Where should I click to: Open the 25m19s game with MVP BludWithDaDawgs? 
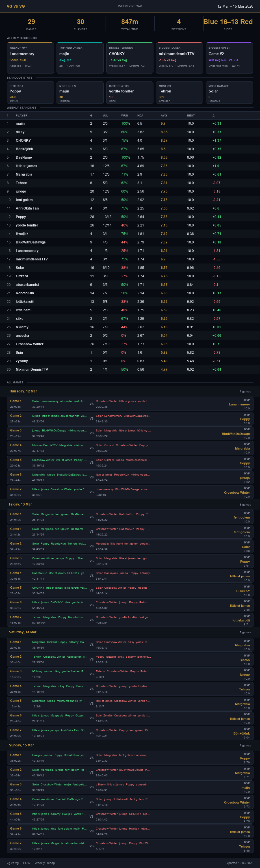(x=130, y=433)
